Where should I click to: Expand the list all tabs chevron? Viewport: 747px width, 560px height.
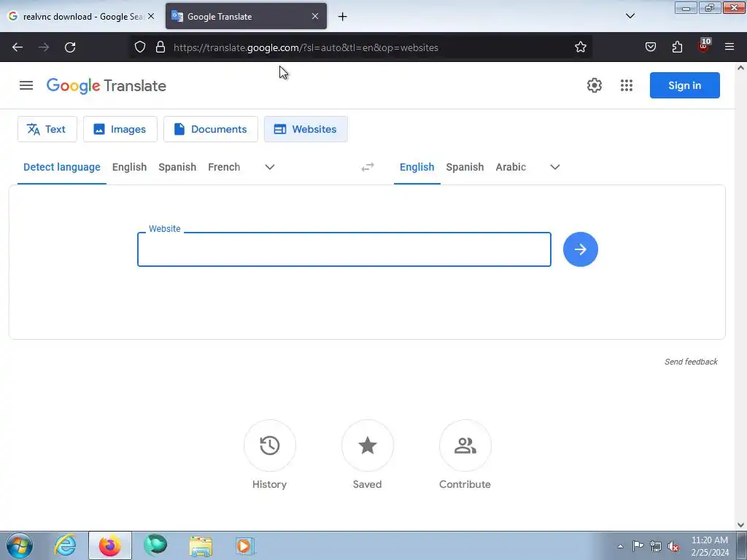(630, 16)
